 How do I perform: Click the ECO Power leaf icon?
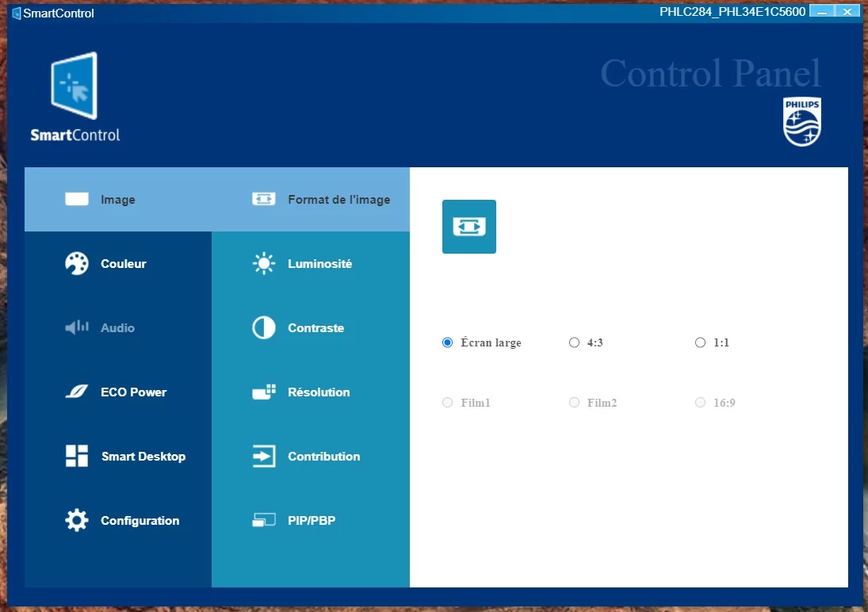pos(76,392)
